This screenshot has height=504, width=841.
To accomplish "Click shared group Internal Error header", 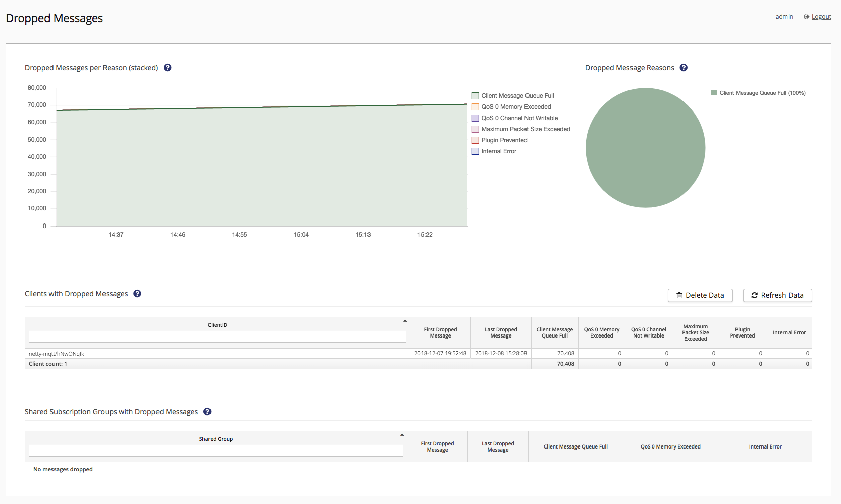I will point(765,446).
